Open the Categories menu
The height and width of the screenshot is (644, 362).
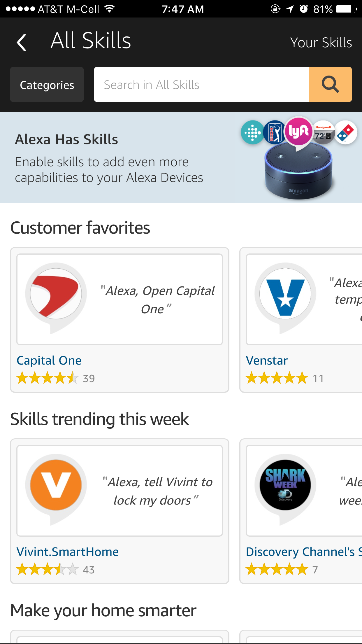point(47,85)
